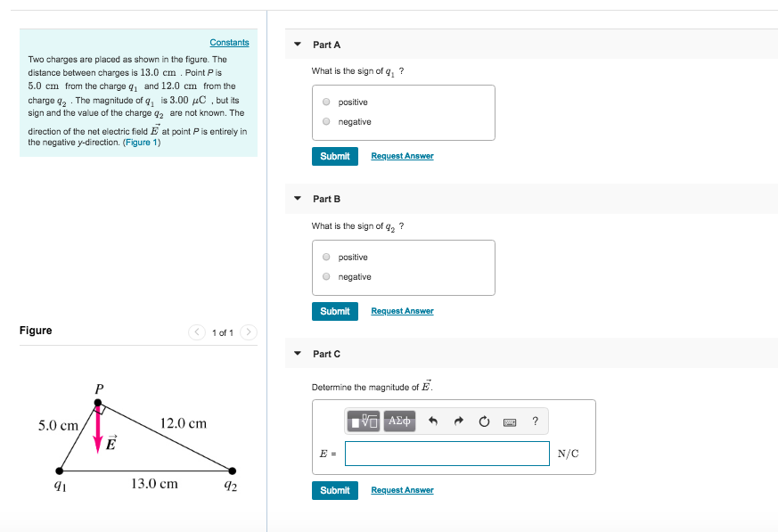Screen dimensions: 778x532
Task: Click the reset circular arrow icon
Action: (x=484, y=422)
